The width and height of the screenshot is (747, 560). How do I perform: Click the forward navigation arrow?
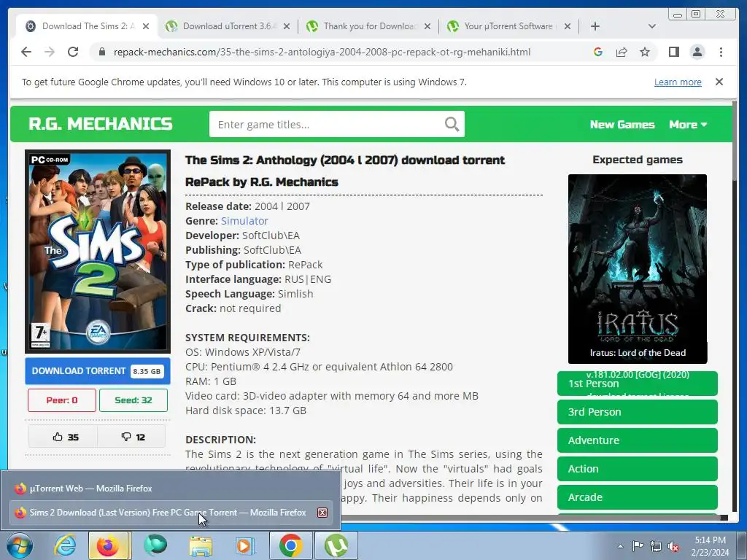[x=50, y=52]
